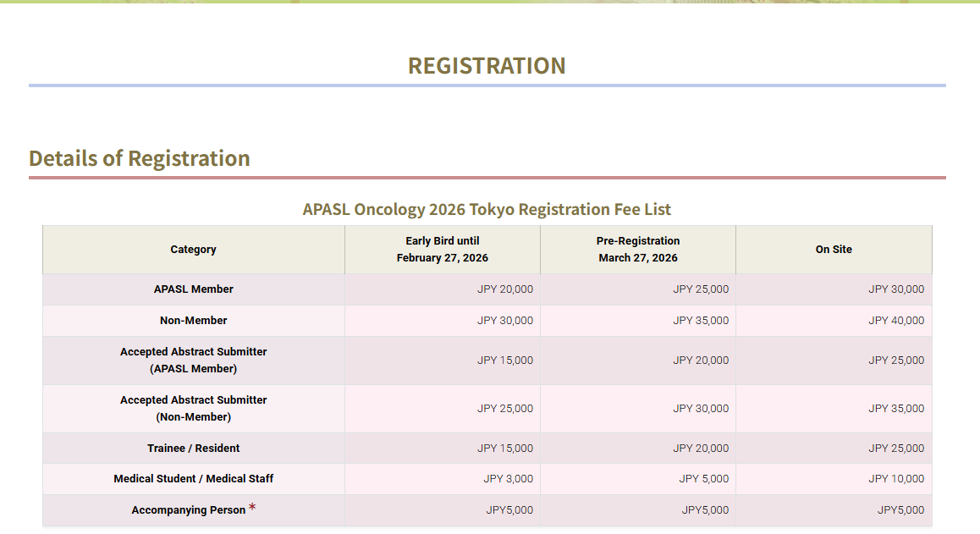Select Non-Member pre-registration fee JPY 35,000
The height and width of the screenshot is (534, 980).
(x=700, y=321)
